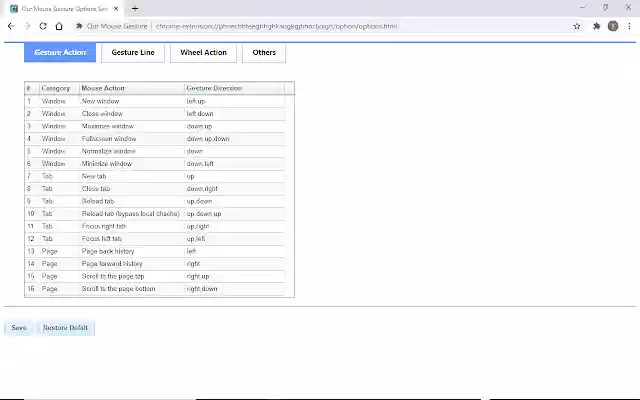
Task: Click the 'right,down' gesture direction cell
Action: (234, 289)
